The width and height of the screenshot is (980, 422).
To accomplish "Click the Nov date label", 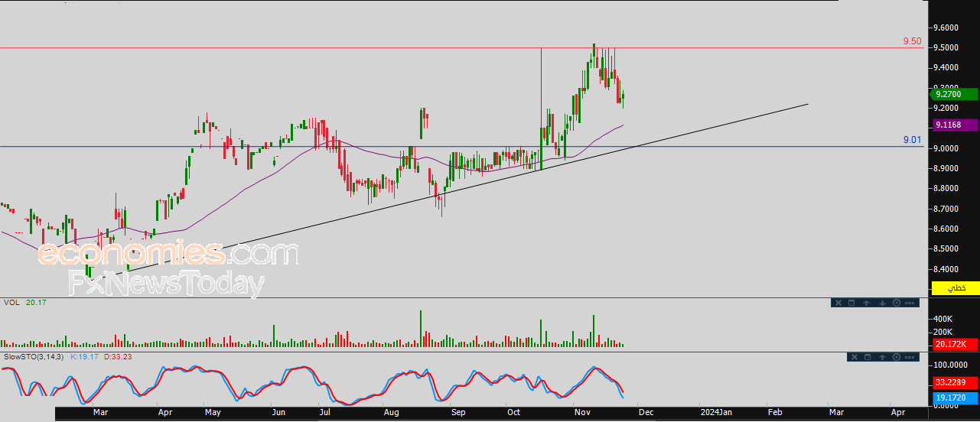I will [583, 412].
